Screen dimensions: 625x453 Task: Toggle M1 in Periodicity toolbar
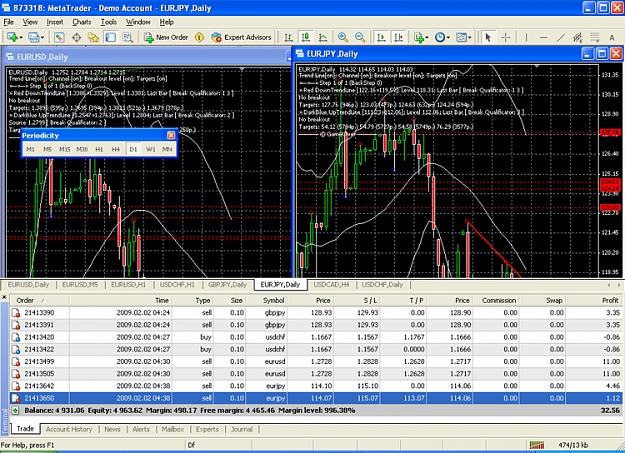(30, 149)
